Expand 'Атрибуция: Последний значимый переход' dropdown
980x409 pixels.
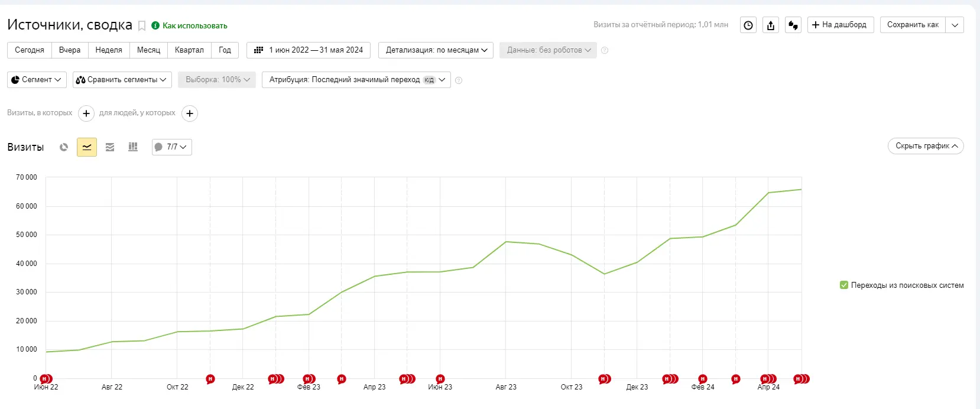click(x=356, y=80)
